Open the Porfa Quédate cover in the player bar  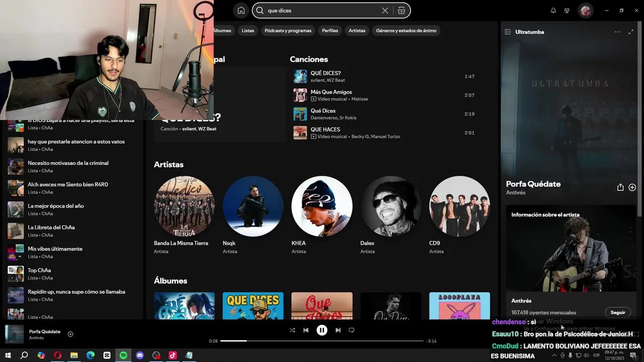pos(14,334)
